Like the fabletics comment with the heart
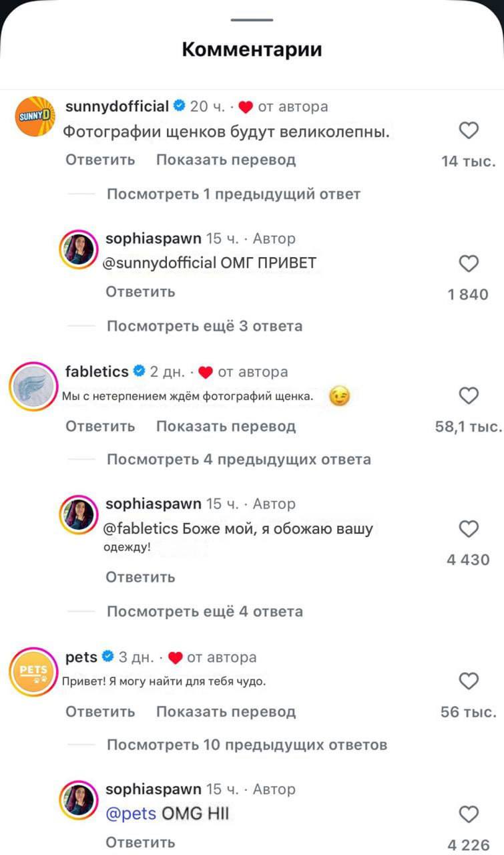This screenshot has width=504, height=855. click(x=469, y=397)
